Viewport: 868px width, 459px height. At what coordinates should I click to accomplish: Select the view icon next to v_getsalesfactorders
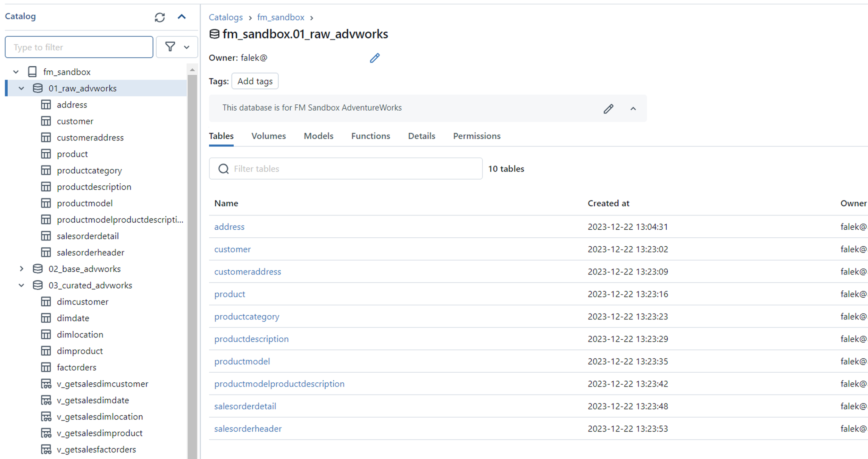coord(47,449)
